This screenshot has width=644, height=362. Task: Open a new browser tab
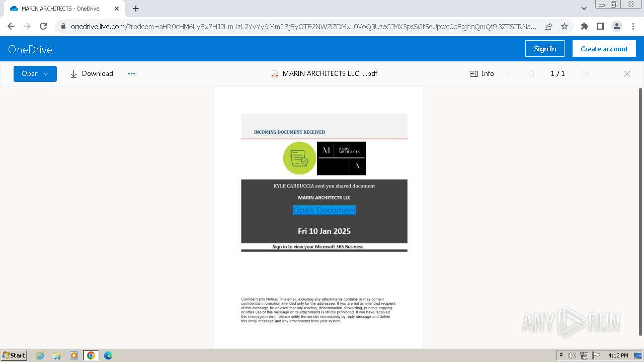(x=136, y=9)
